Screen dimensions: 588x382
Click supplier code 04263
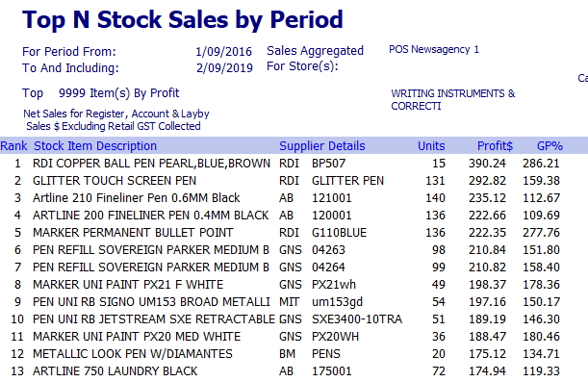click(x=328, y=249)
